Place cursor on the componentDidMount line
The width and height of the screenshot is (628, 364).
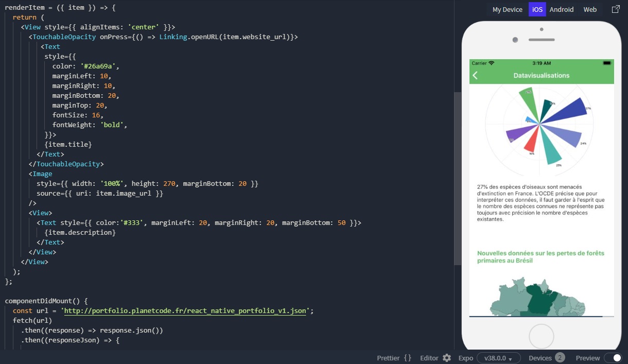pyautogui.click(x=46, y=301)
